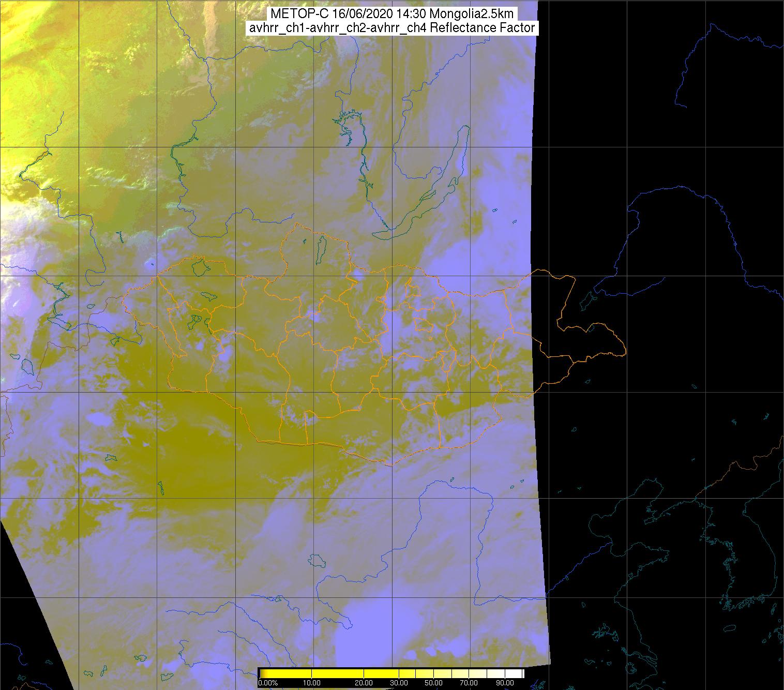The image size is (784, 690).
Task: Click 'avhrr_ch1-avhrr_ch2-avhrr_ch4 Reflectance Factor' caption
Action: coord(392,28)
